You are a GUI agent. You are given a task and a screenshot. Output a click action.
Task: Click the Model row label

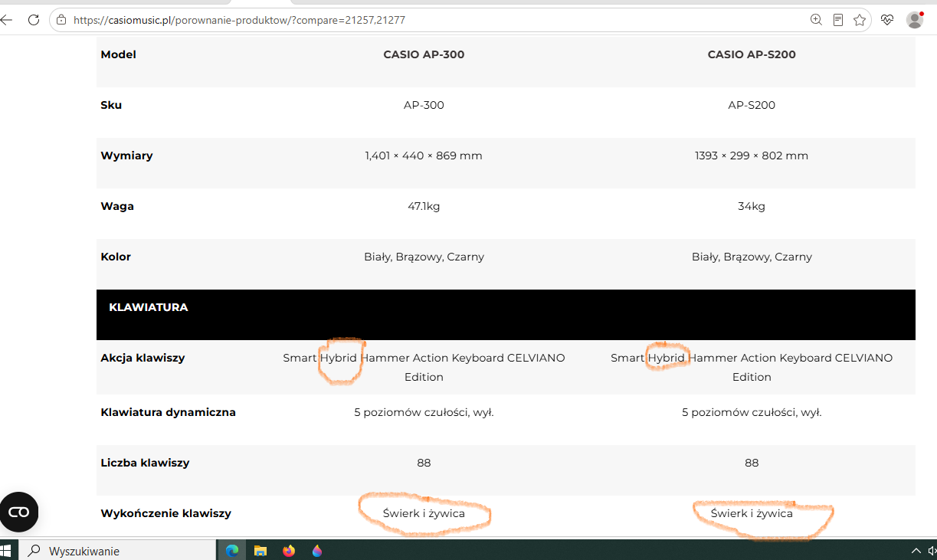118,54
